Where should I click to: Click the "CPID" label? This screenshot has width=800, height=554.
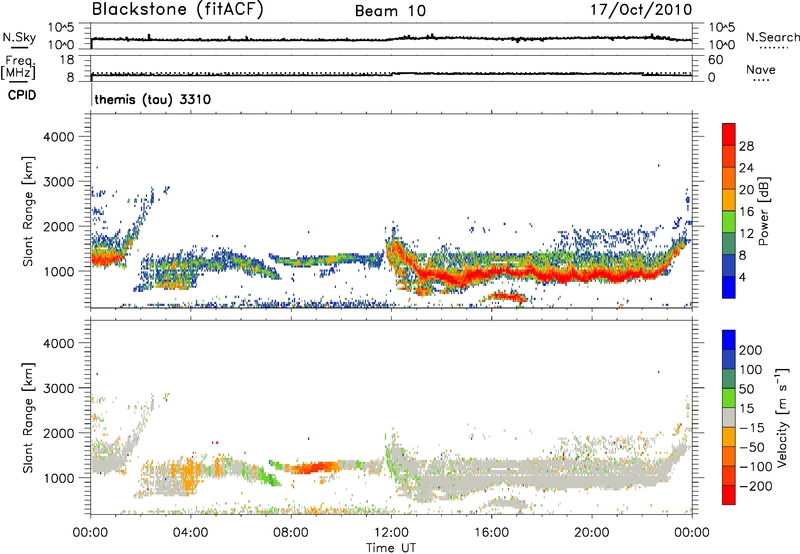click(22, 95)
